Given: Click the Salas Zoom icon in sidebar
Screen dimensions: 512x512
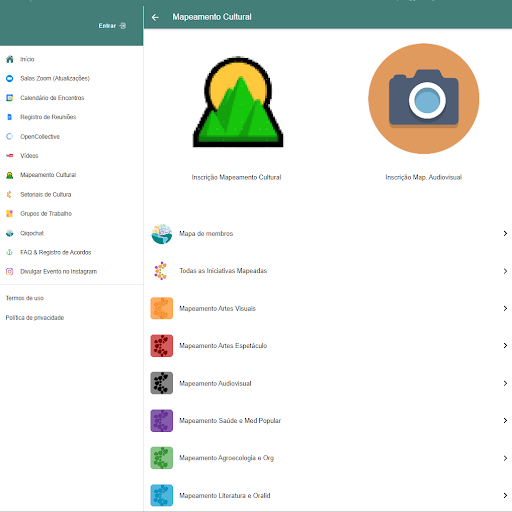Looking at the screenshot, I should tap(10, 79).
